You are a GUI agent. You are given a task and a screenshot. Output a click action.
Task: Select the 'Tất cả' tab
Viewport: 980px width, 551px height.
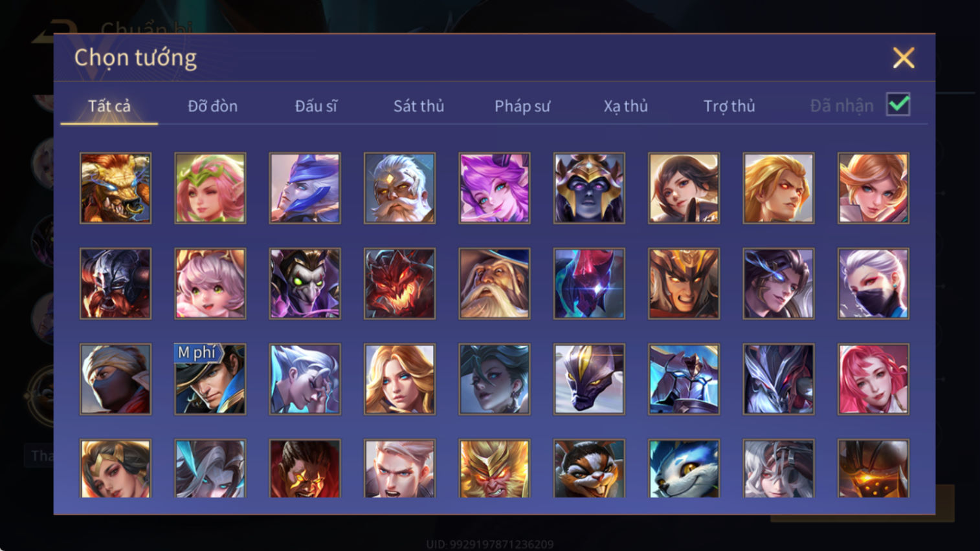(x=109, y=106)
